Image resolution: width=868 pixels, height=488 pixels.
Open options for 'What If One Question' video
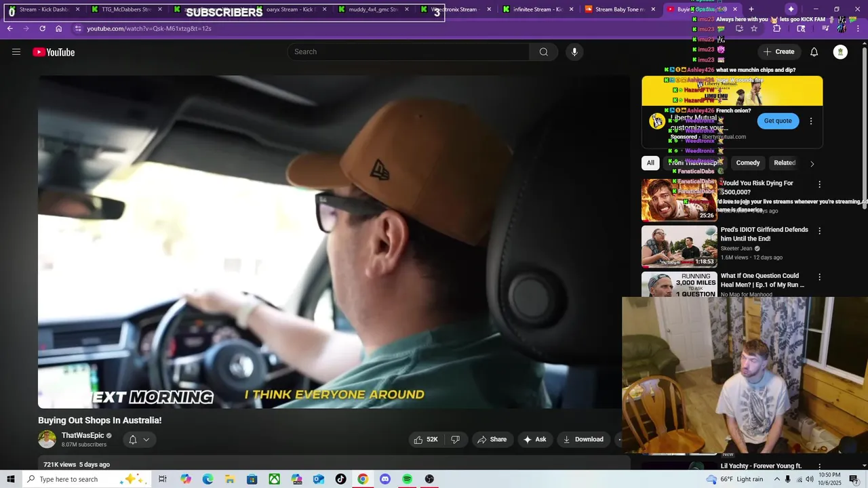point(819,277)
